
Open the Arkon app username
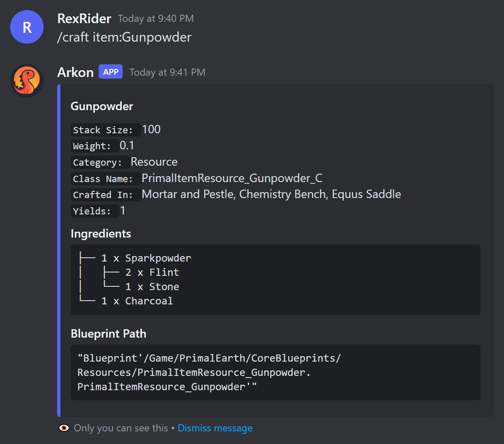(75, 72)
